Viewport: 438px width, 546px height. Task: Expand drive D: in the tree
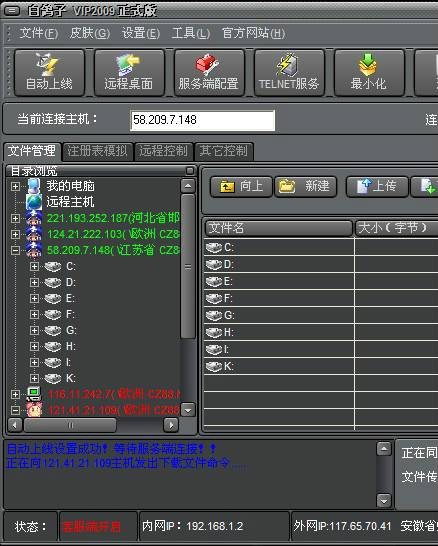coord(34,282)
